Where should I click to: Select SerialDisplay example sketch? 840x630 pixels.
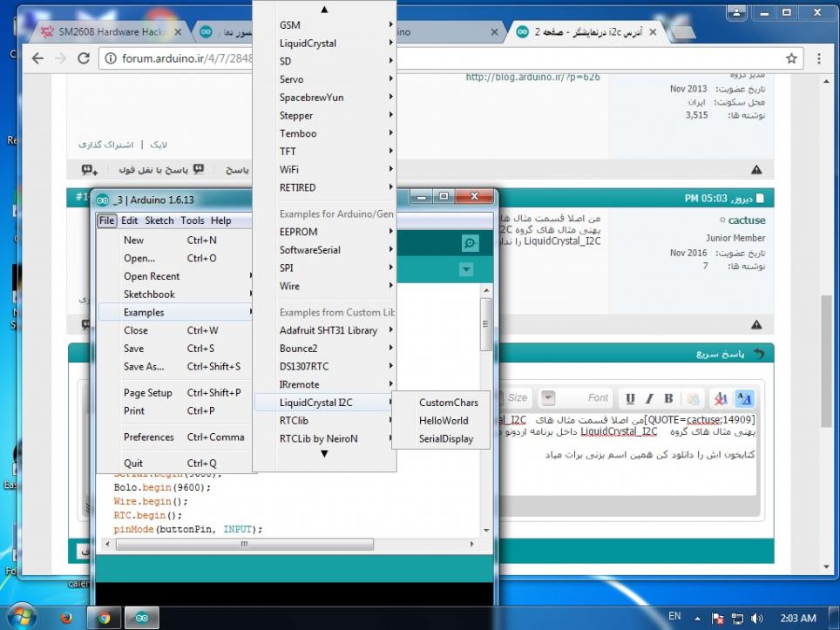446,439
